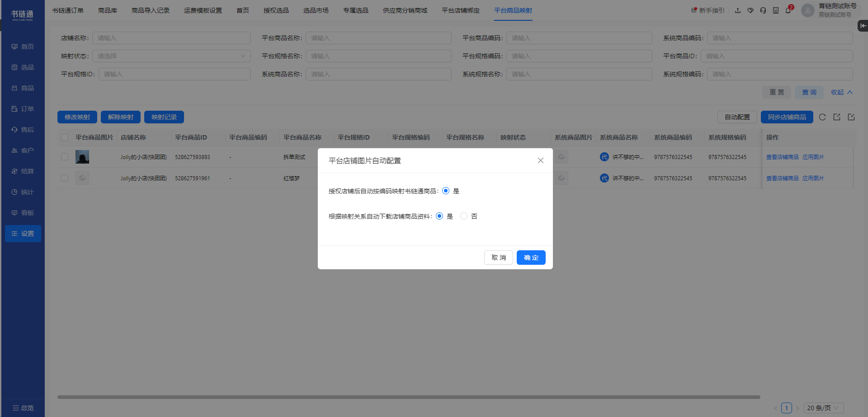The width and height of the screenshot is (868, 417).
Task: Open 客户 in the left sidebar
Action: point(23,150)
